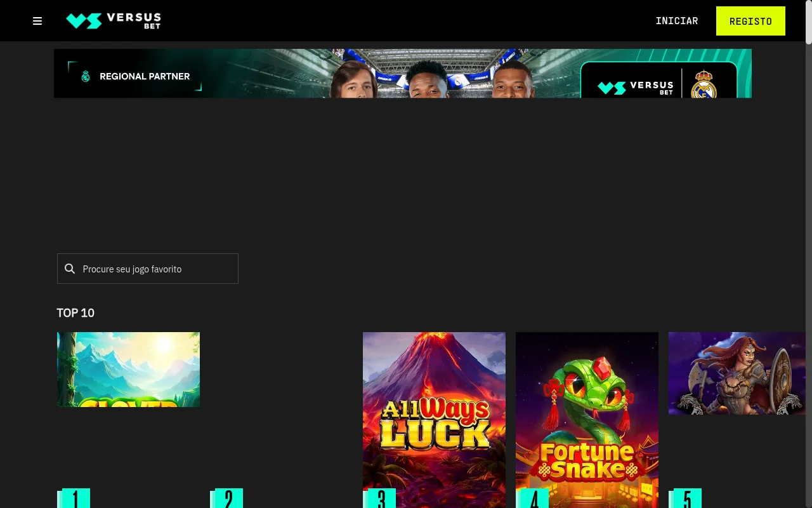
Task: Open the Fortune Snake game
Action: tap(587, 420)
